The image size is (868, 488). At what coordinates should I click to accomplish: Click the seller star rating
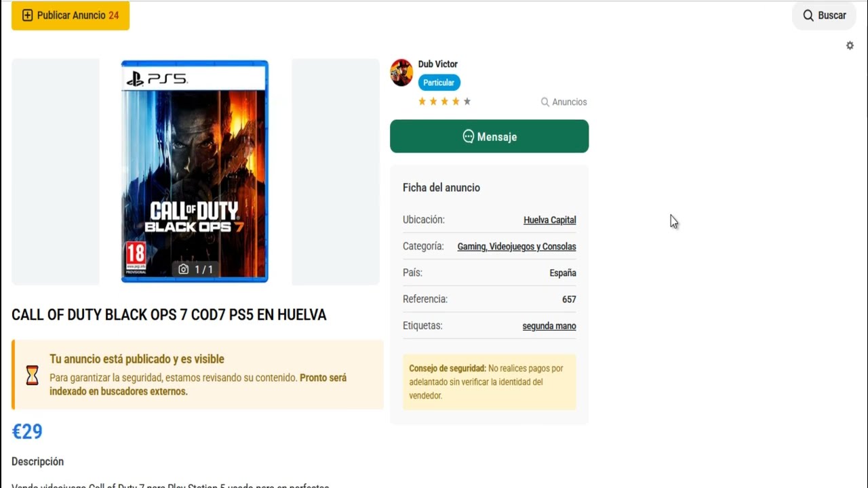tap(444, 102)
